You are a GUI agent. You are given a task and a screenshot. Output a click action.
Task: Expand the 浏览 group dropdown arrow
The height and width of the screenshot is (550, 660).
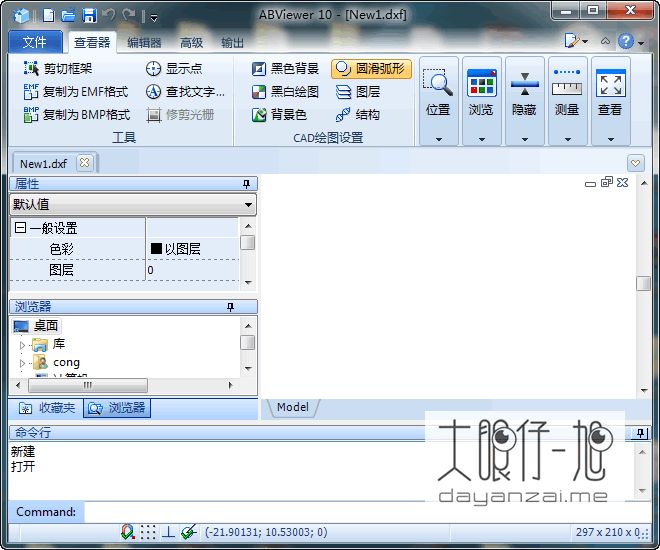[482, 139]
